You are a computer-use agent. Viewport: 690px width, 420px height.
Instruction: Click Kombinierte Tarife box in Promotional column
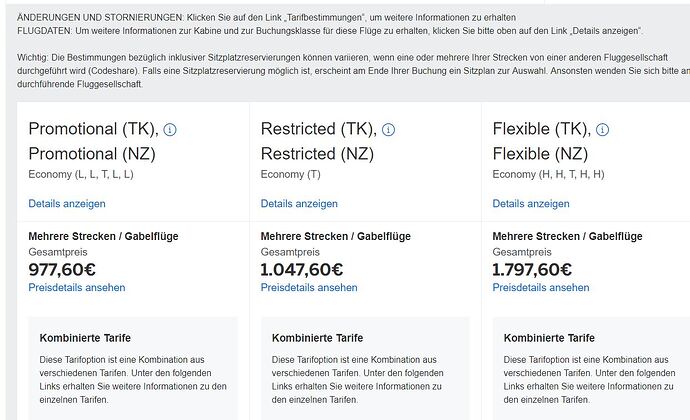click(x=134, y=367)
